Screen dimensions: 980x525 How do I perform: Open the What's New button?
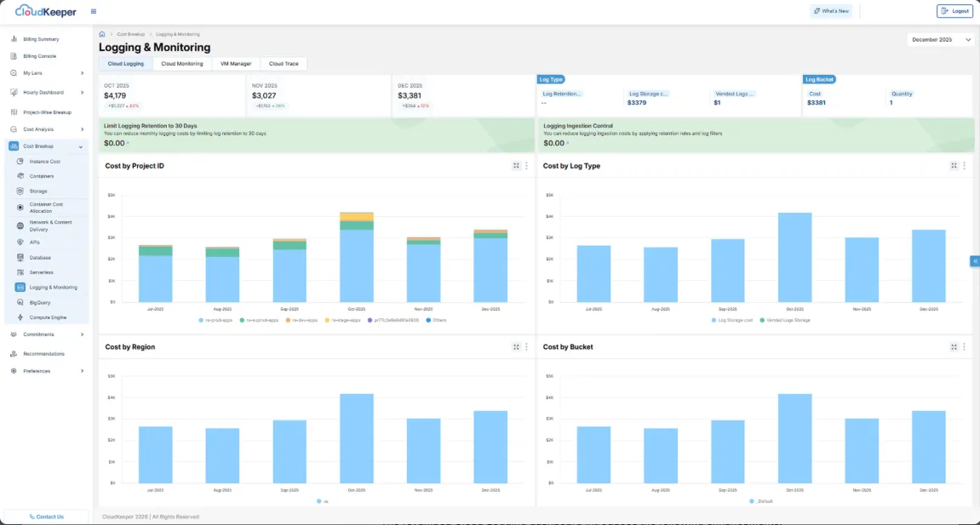tap(830, 10)
